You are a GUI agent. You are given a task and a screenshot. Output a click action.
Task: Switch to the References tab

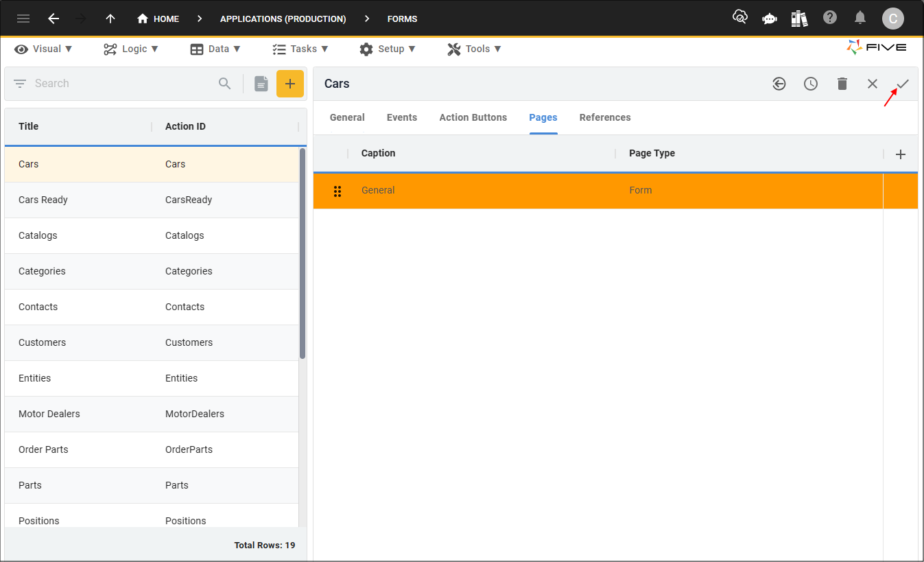click(x=605, y=117)
